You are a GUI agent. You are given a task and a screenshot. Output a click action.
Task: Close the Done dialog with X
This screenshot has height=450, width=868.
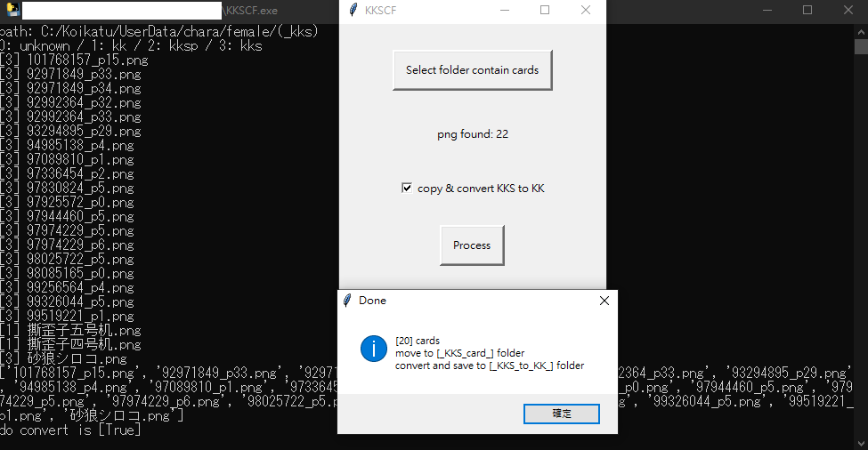(x=604, y=301)
